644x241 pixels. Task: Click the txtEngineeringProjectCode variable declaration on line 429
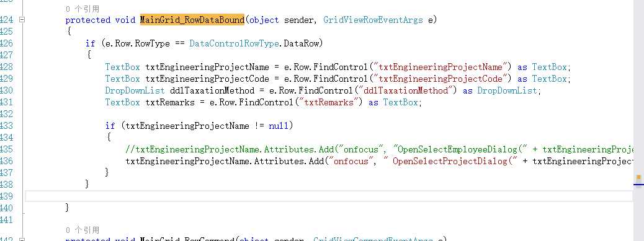tap(207, 79)
